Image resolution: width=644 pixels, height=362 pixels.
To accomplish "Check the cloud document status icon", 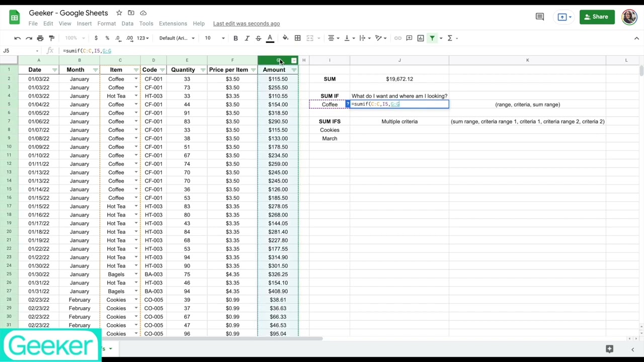I will pos(143,13).
